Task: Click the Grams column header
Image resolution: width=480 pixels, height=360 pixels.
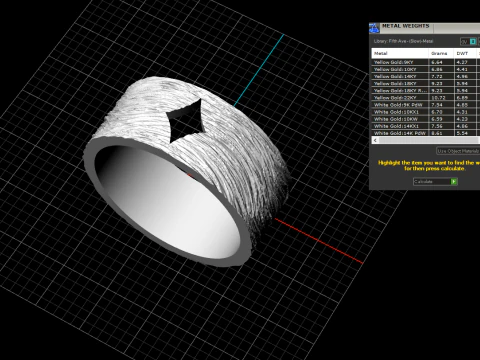Action: pyautogui.click(x=441, y=53)
